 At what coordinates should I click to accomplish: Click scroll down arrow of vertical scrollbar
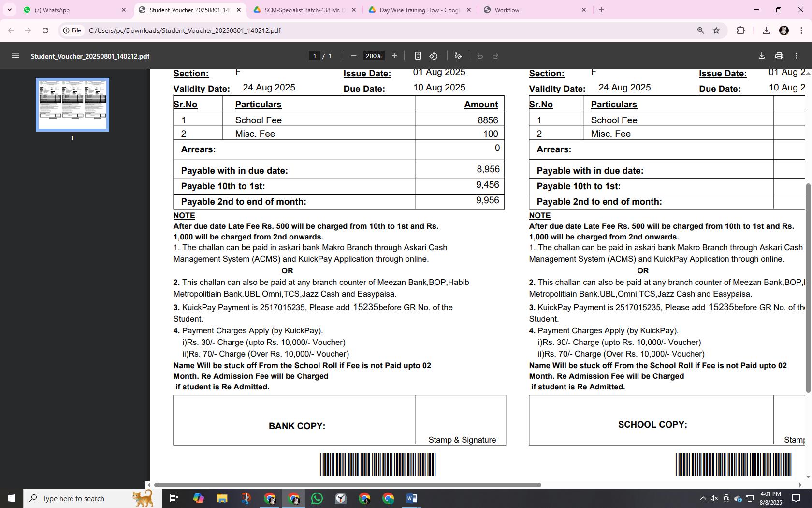click(808, 477)
